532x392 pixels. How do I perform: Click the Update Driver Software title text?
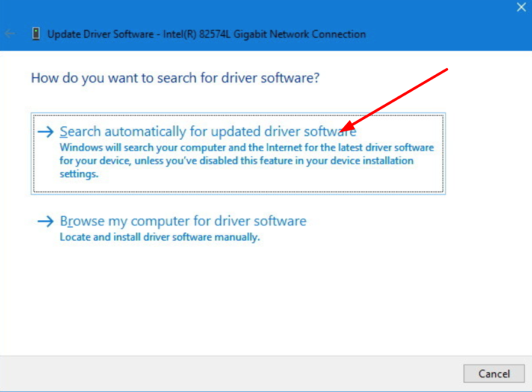[206, 34]
